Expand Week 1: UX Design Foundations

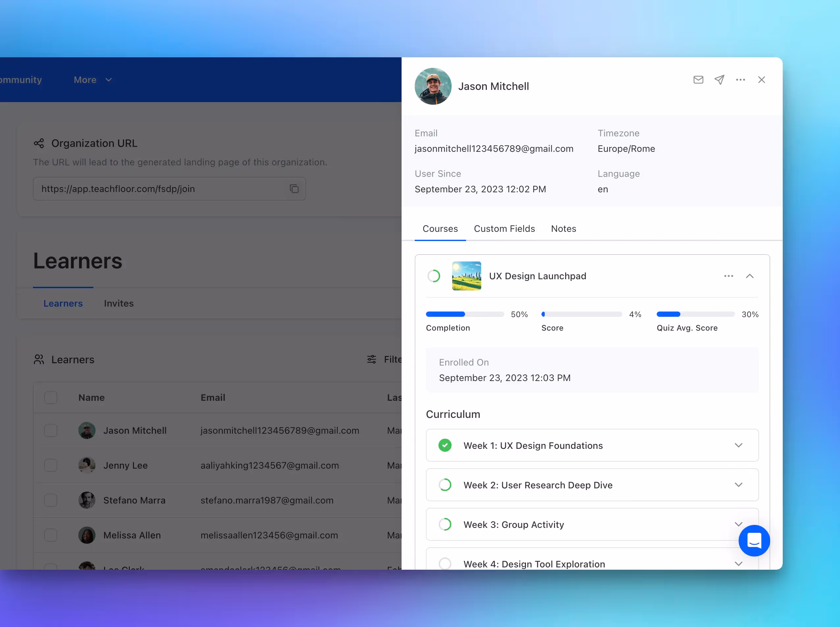(x=738, y=445)
